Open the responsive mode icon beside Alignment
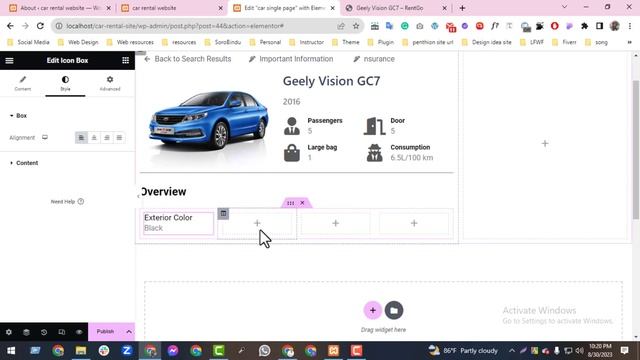 (45, 138)
